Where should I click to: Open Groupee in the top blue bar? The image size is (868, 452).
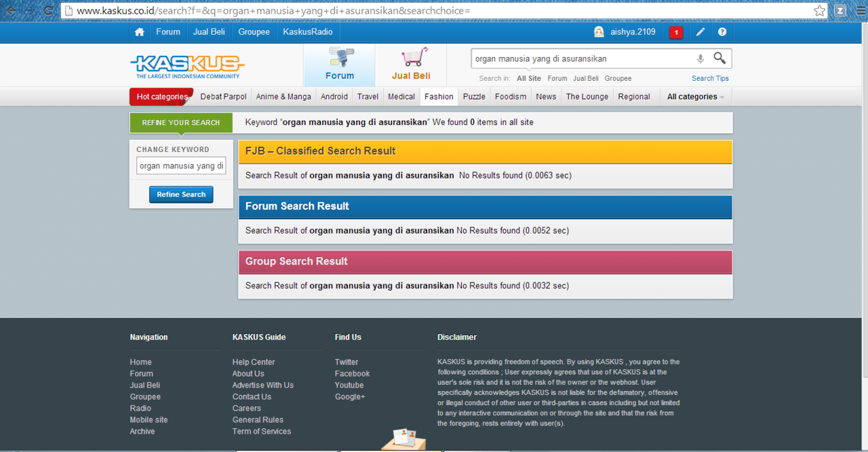point(254,32)
